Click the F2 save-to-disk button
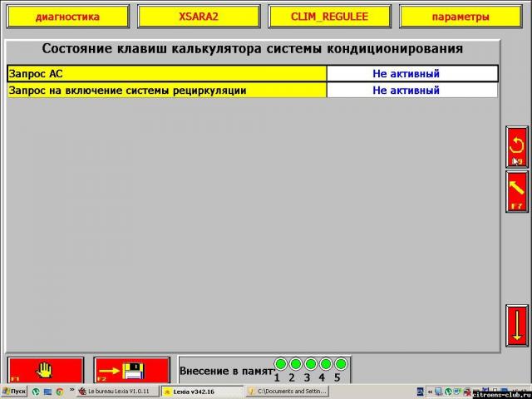The image size is (532, 399). 131,369
